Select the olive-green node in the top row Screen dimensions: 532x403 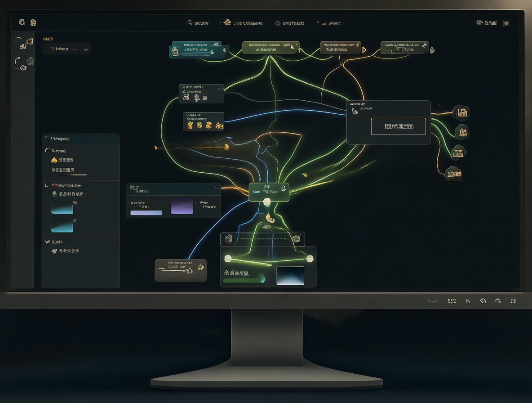click(x=271, y=48)
